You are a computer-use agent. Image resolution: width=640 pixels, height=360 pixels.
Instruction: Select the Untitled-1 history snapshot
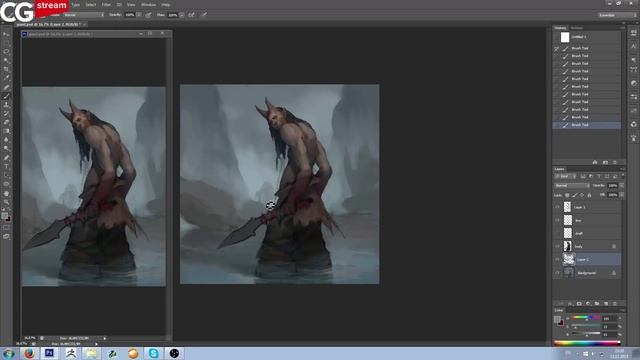587,37
